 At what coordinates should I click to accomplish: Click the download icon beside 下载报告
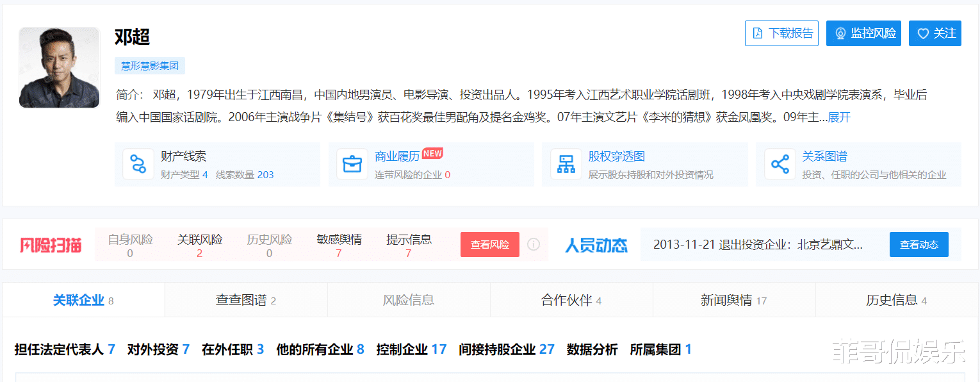pyautogui.click(x=758, y=33)
